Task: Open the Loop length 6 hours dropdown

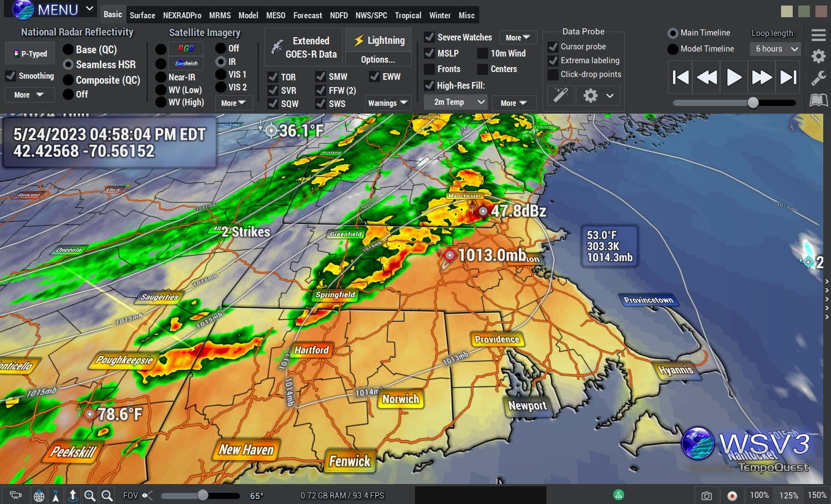Action: pos(777,49)
